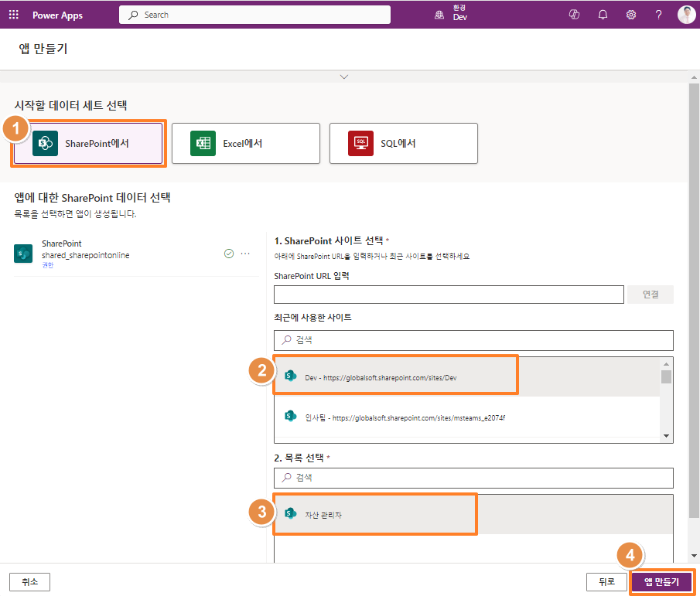
Task: Click the connection status check mark
Action: [x=229, y=254]
